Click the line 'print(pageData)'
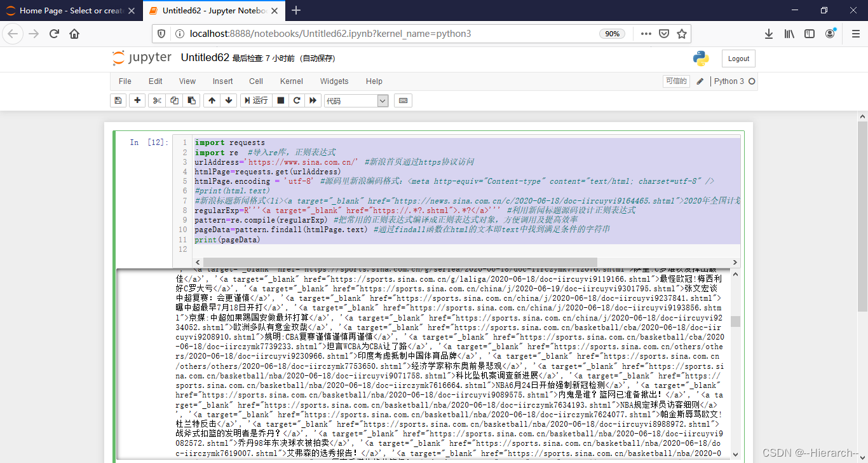 227,240
